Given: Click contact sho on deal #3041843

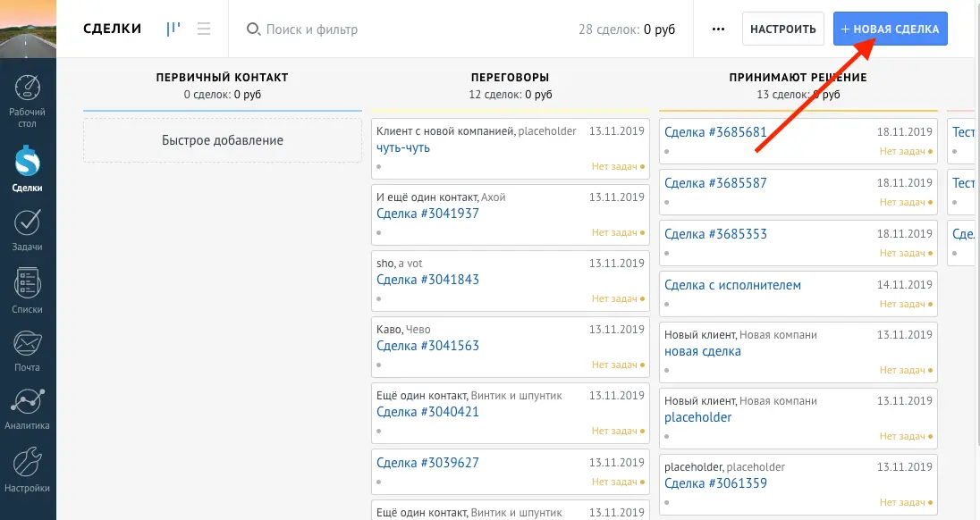Looking at the screenshot, I should pos(385,264).
